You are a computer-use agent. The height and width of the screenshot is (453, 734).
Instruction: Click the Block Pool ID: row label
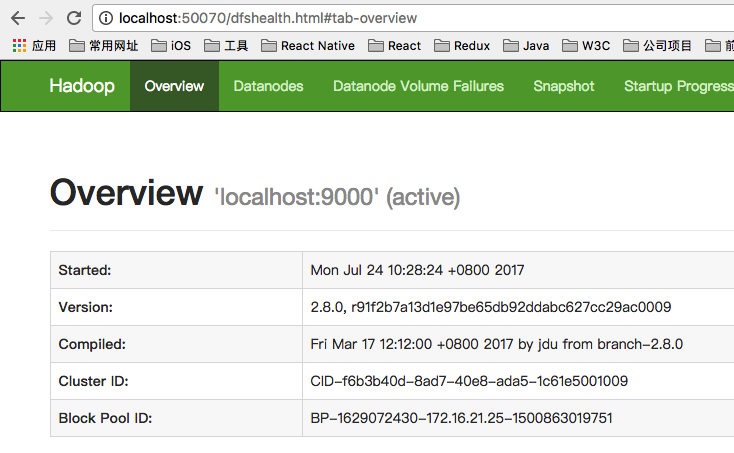(x=105, y=418)
